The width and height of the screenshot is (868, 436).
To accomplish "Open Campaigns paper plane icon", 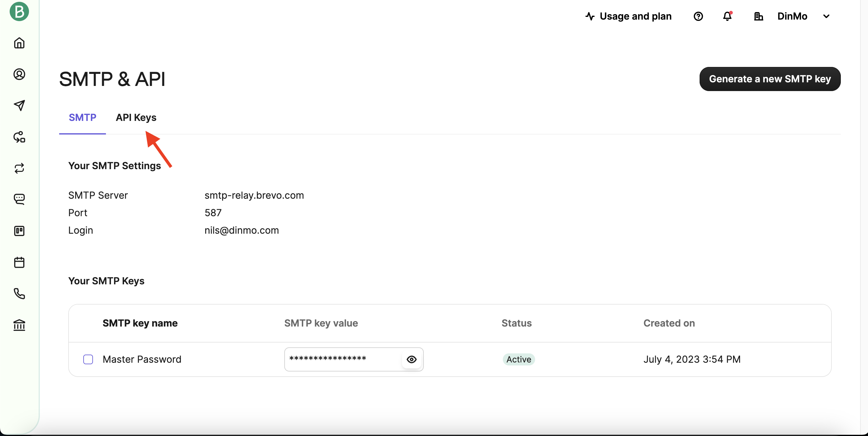I will pyautogui.click(x=19, y=105).
